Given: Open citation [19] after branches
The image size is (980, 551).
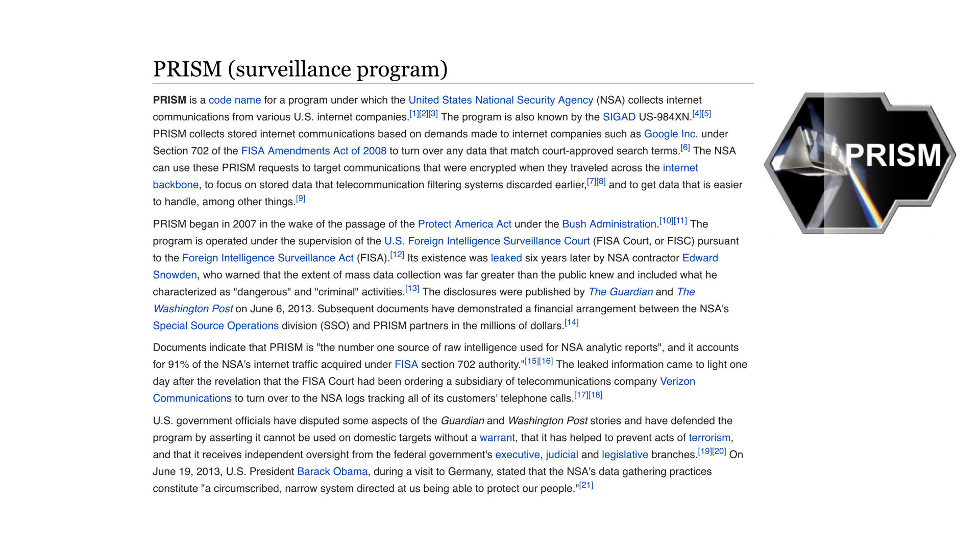Looking at the screenshot, I should (x=705, y=451).
